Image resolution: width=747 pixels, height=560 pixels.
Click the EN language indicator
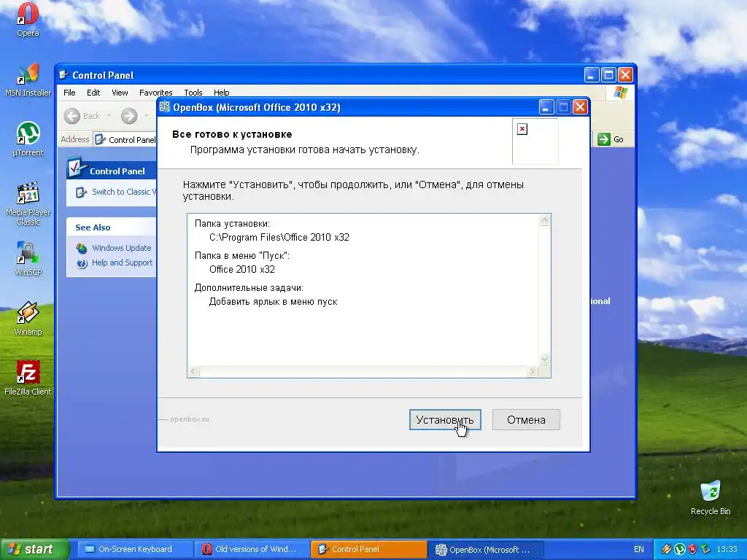tap(638, 549)
